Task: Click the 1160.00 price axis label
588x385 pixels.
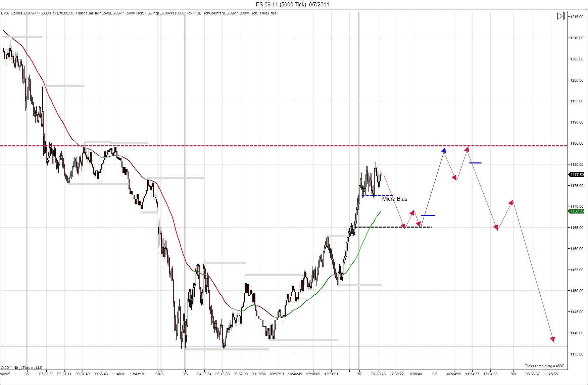Action: tap(577, 249)
